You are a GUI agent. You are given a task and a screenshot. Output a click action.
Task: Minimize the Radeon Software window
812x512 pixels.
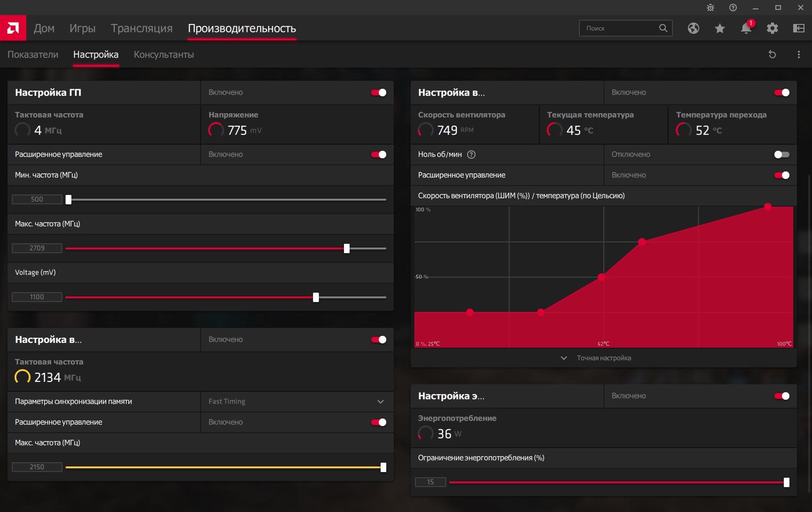756,8
